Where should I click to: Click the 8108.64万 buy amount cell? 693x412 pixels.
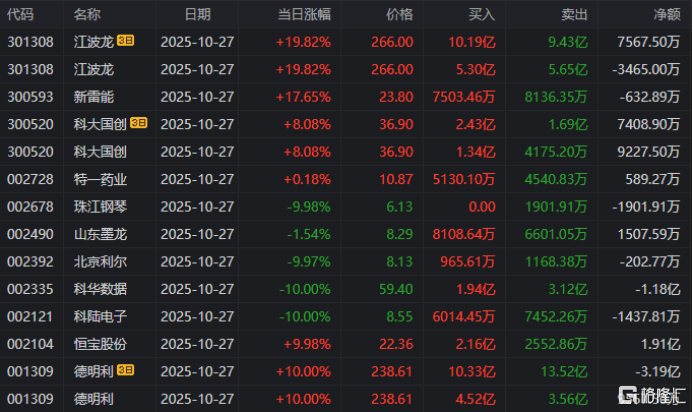464,234
